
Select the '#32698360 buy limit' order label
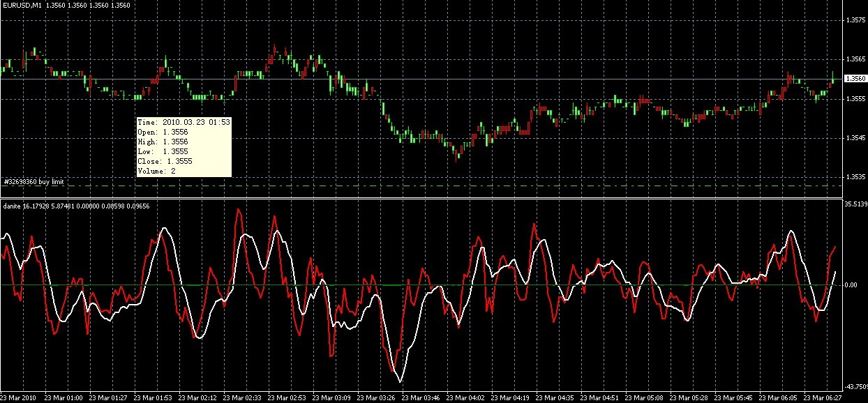click(33, 181)
